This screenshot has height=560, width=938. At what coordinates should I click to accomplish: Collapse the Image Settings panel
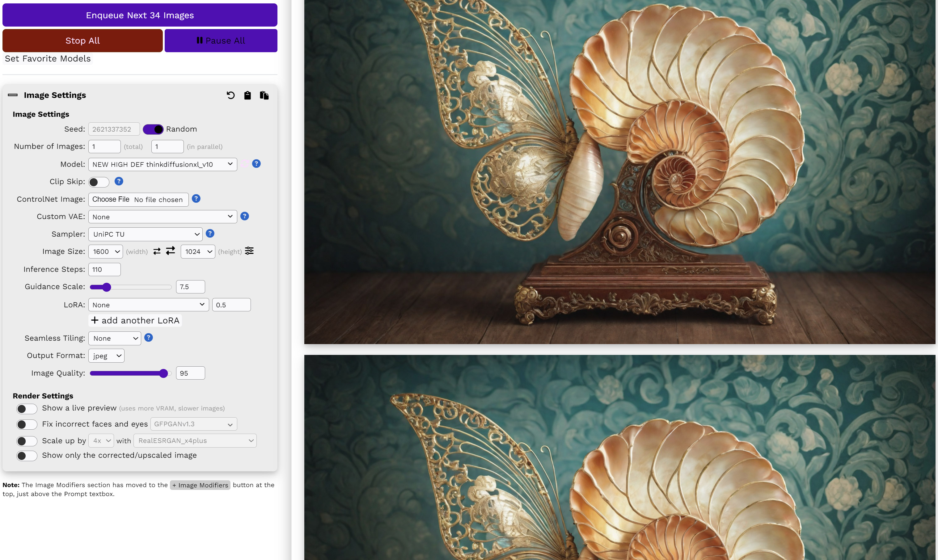pyautogui.click(x=13, y=95)
